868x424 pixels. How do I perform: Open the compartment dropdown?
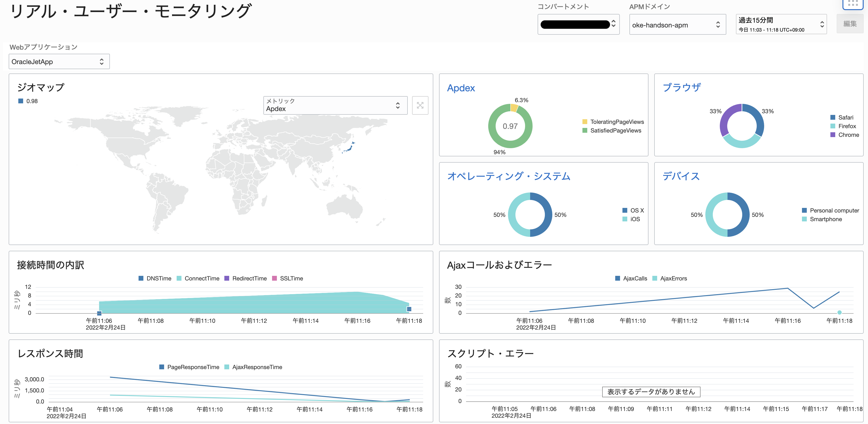[x=578, y=24]
